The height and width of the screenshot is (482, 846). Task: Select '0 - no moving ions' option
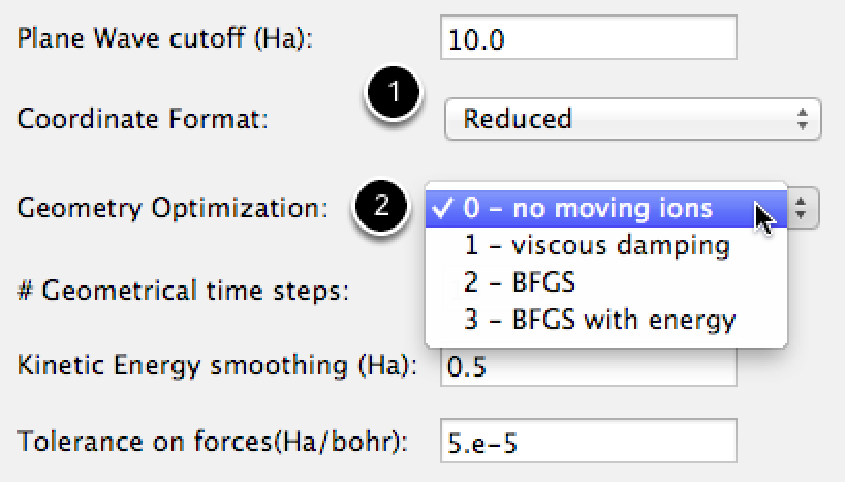point(588,209)
